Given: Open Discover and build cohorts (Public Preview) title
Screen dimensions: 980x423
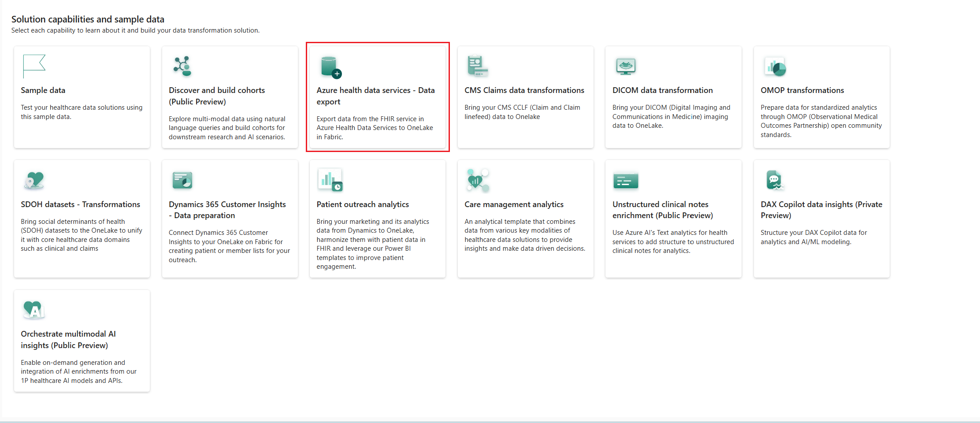Looking at the screenshot, I should [217, 96].
